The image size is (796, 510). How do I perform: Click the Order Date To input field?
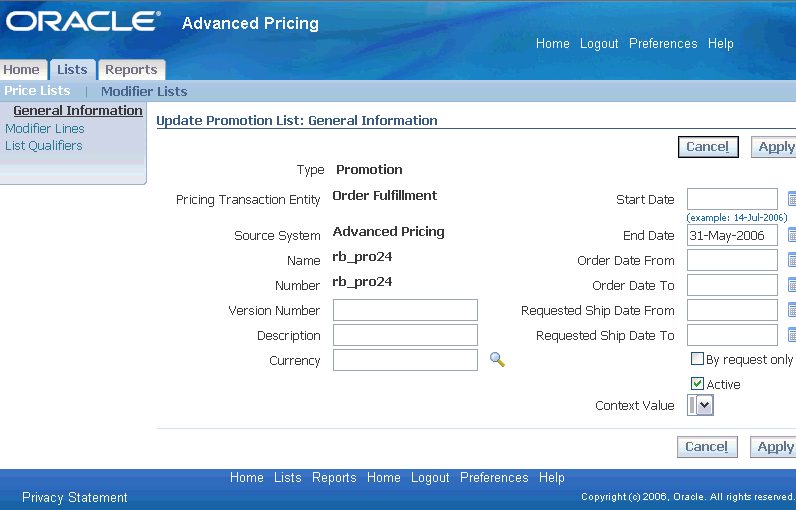tap(732, 285)
